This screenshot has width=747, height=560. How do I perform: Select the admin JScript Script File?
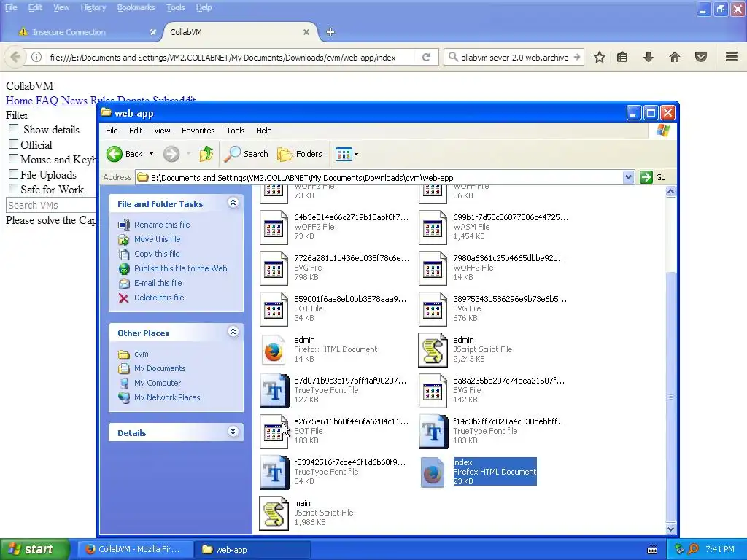click(465, 349)
